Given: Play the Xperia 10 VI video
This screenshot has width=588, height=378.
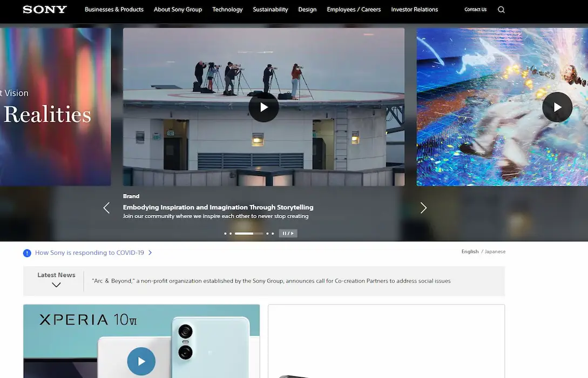Looking at the screenshot, I should point(141,361).
